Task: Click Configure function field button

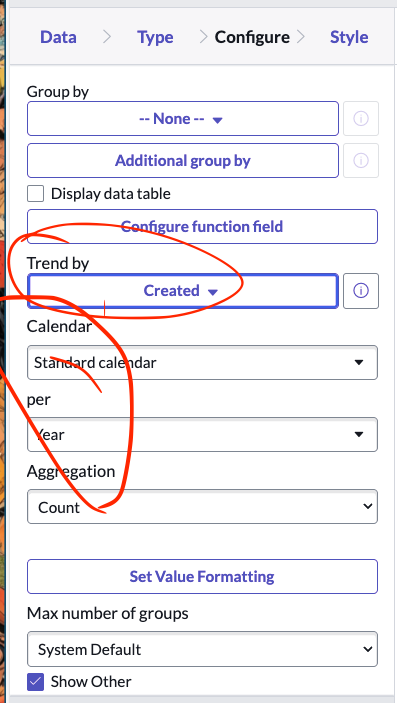Action: point(202,226)
